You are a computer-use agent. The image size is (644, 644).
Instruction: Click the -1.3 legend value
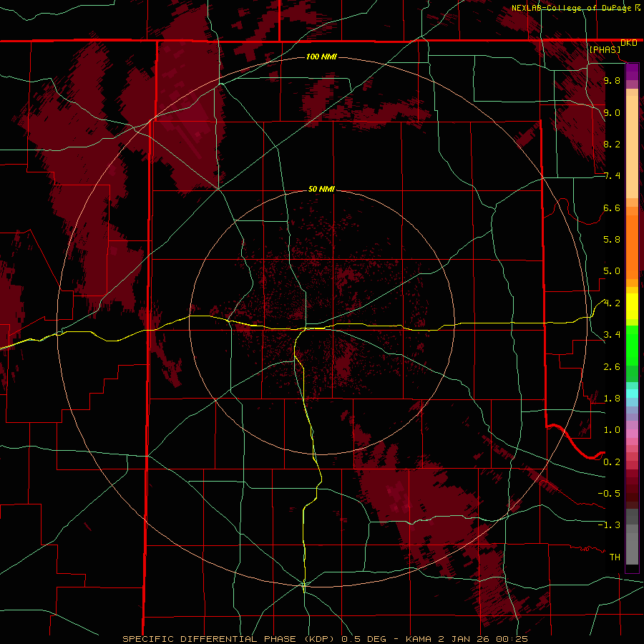(609, 525)
